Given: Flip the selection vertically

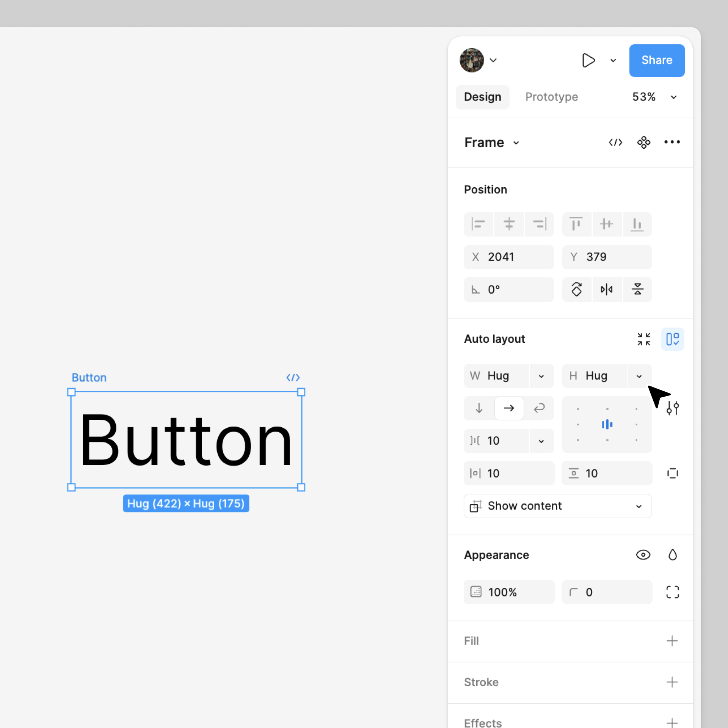Looking at the screenshot, I should pos(637,289).
